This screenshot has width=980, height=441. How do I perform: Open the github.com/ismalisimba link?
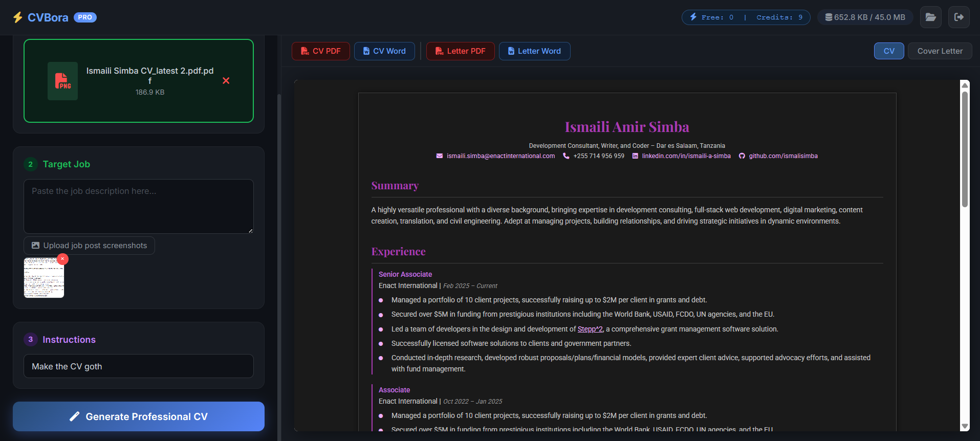[x=783, y=156]
